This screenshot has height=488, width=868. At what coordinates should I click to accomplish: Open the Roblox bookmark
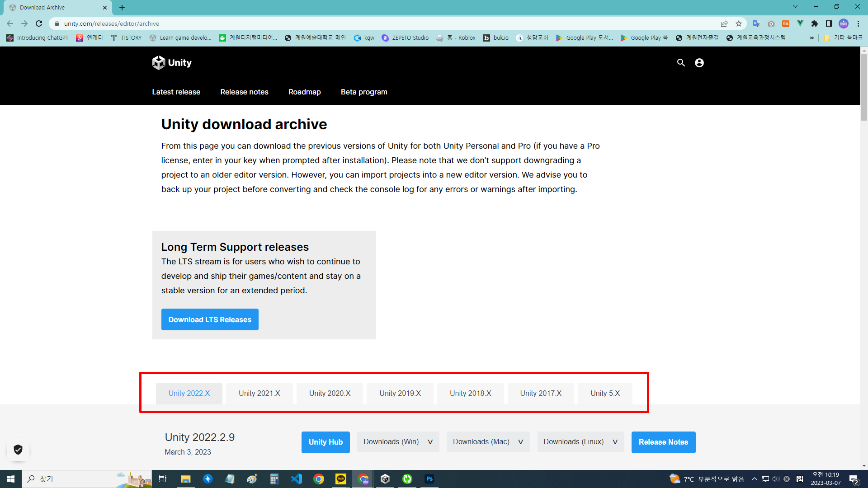[456, 38]
